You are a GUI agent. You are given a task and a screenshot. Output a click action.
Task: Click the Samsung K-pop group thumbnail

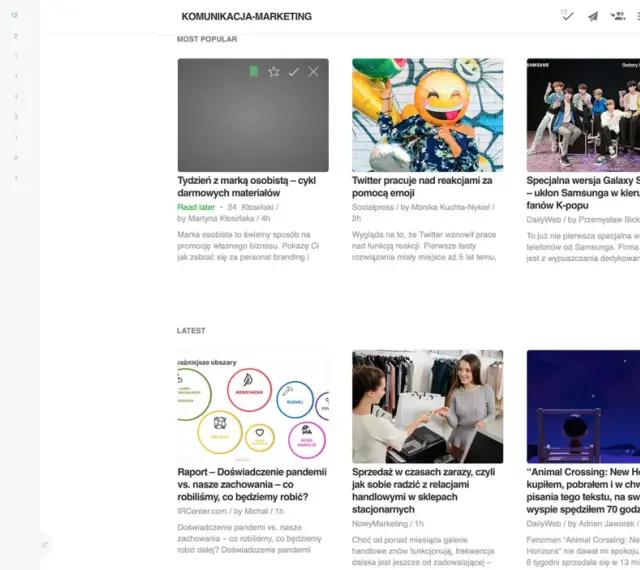pos(583,115)
